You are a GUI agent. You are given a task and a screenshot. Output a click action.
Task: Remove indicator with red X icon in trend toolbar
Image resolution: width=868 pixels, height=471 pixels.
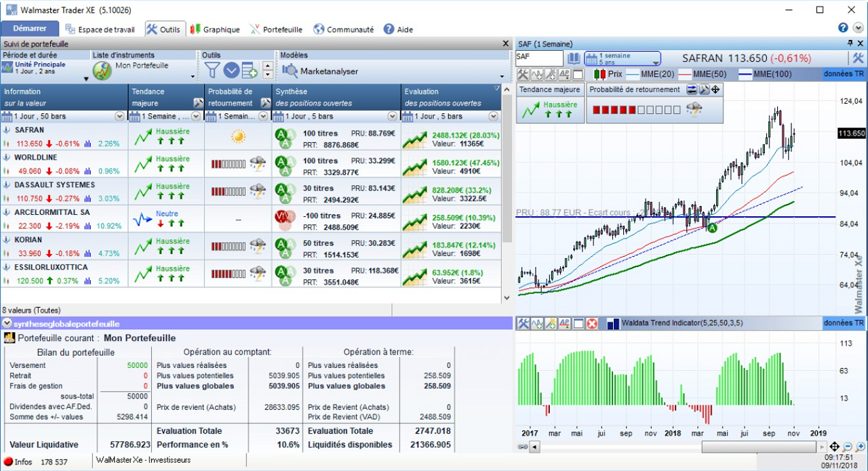click(591, 323)
